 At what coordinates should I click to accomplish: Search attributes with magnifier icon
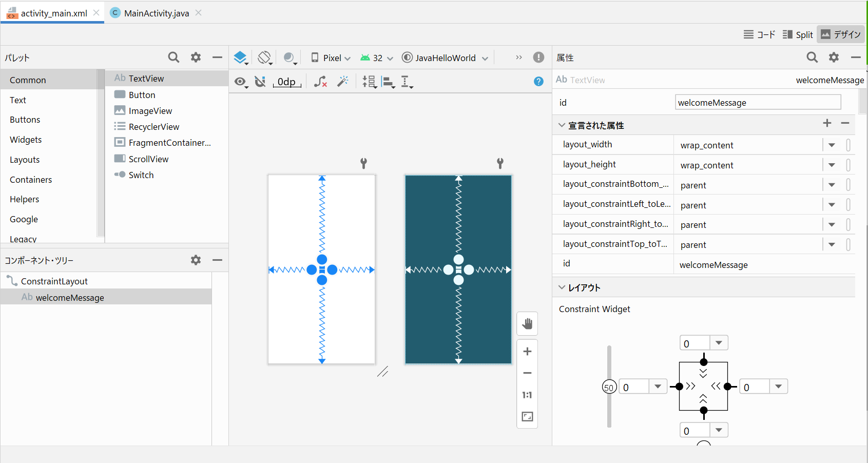[x=812, y=57]
